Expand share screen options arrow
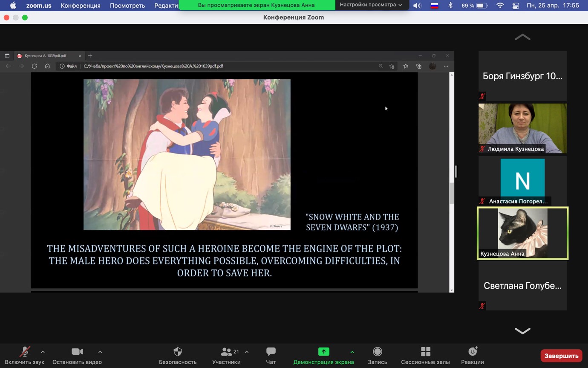Image resolution: width=588 pixels, height=368 pixels. 352,352
